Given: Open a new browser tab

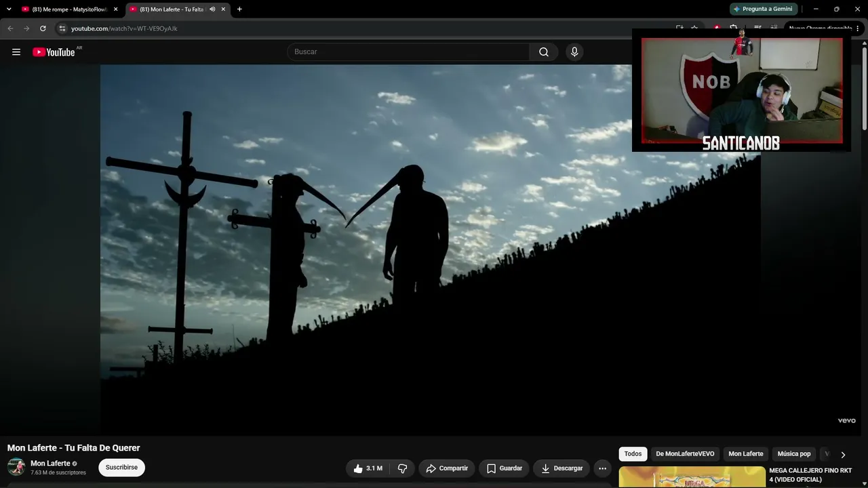Looking at the screenshot, I should (239, 9).
